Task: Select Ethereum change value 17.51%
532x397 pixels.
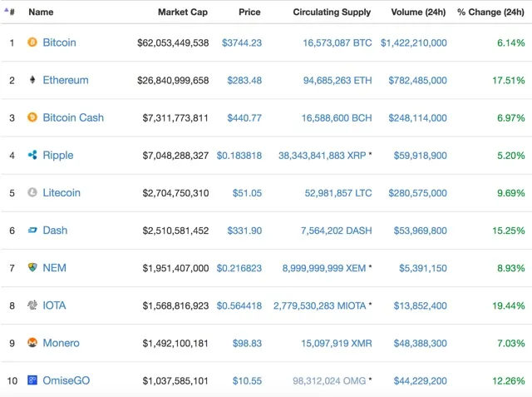Action: click(x=509, y=81)
